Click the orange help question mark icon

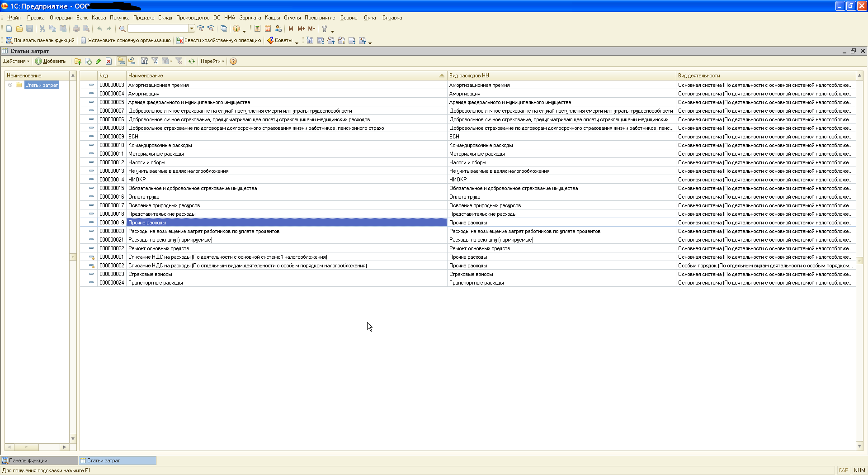click(x=233, y=62)
